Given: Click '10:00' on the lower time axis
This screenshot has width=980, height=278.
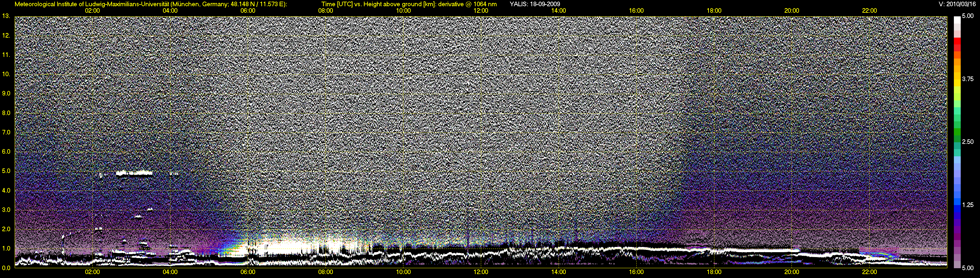Looking at the screenshot, I should pyautogui.click(x=403, y=272).
